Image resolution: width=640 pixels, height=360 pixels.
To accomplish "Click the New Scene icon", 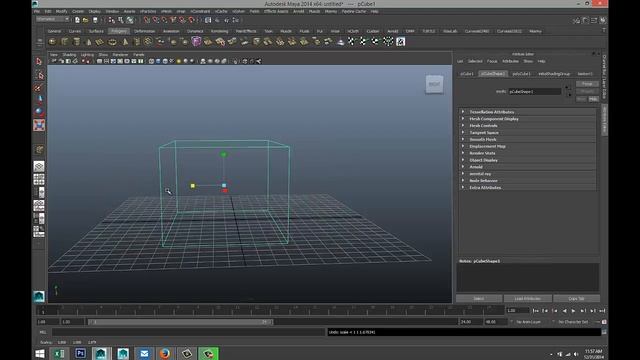I will 77,20.
